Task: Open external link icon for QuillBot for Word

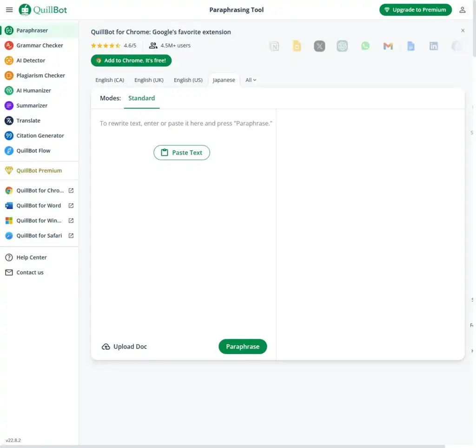Action: [71, 206]
